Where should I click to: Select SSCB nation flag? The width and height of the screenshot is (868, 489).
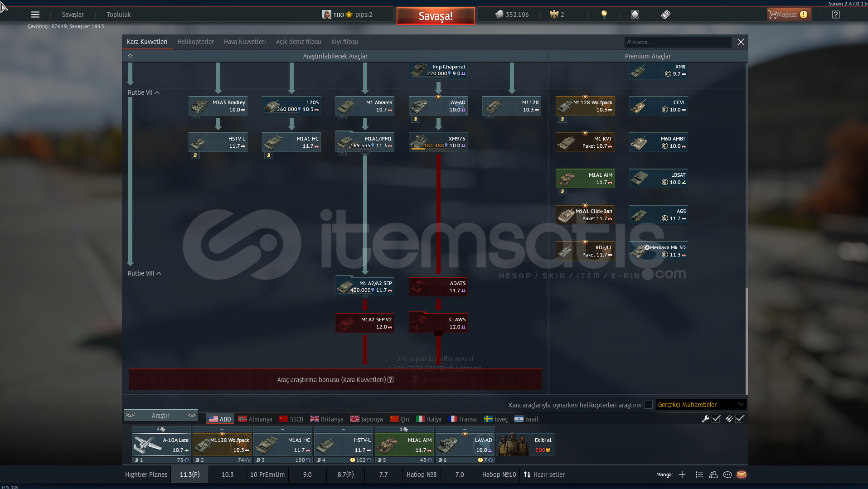[291, 419]
